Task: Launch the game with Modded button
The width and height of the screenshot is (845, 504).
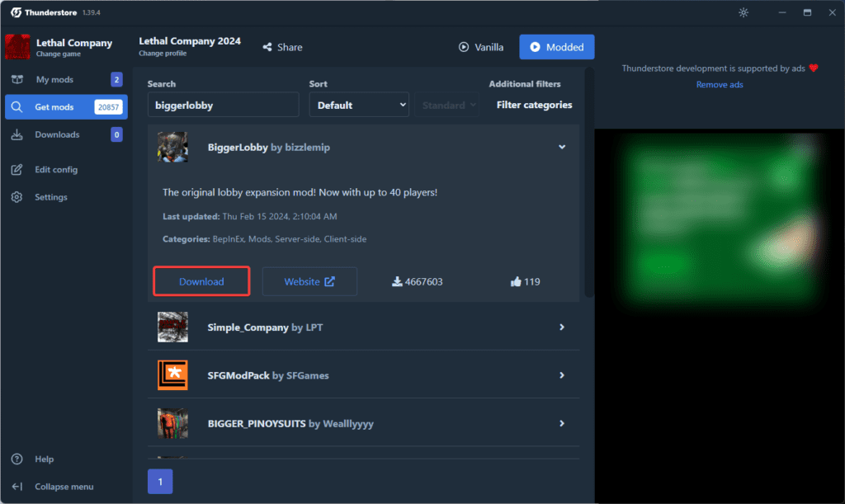Action: click(556, 47)
